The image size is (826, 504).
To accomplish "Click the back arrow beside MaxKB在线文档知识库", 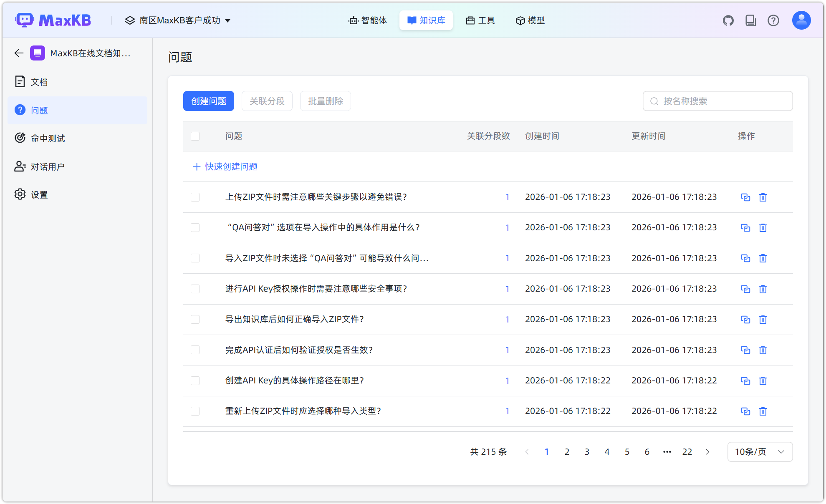I will tap(18, 53).
